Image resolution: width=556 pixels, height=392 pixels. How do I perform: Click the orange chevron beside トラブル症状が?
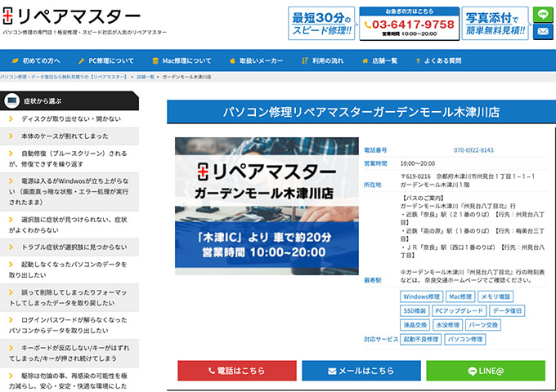coord(11,247)
